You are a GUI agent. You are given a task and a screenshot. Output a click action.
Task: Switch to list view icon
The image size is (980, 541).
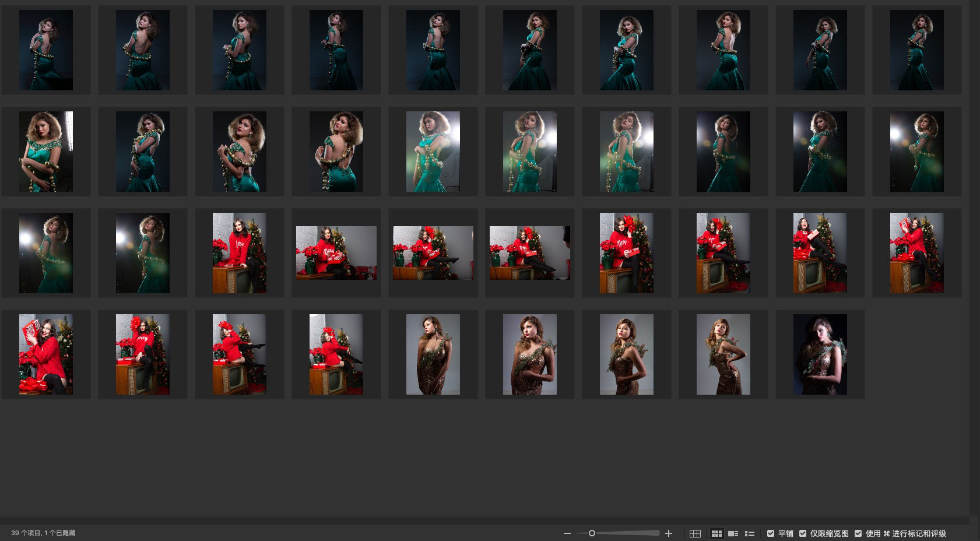[750, 533]
